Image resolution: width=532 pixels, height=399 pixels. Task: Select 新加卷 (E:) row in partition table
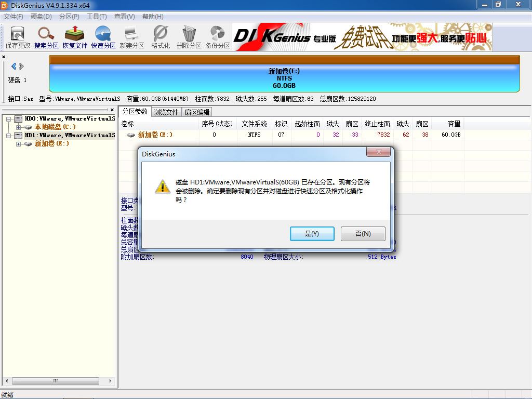click(x=292, y=135)
